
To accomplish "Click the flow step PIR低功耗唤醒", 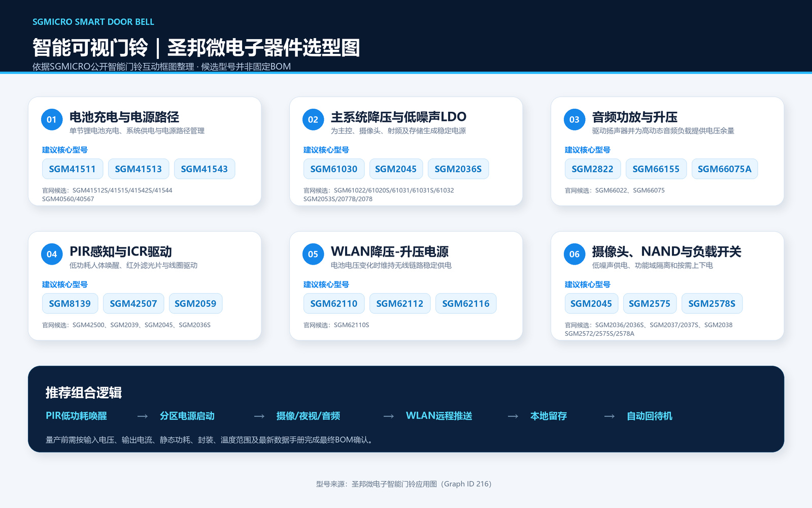I will [76, 416].
